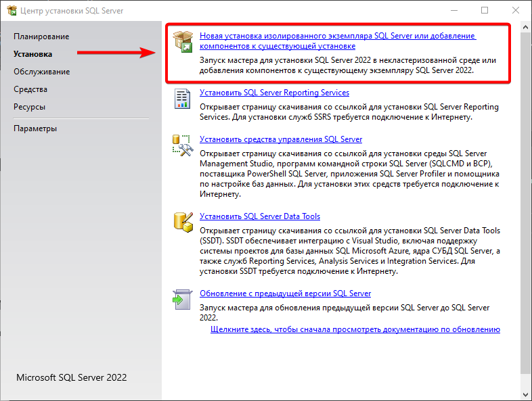Click the description text starting Запуск мастера для установки
Screen dimensions: 532x401
[x=348, y=66]
